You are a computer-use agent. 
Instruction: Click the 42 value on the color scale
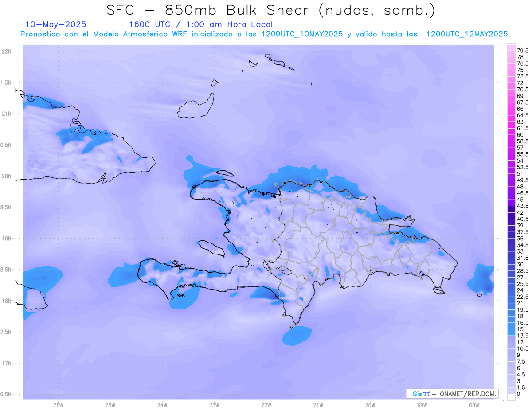tap(520, 212)
